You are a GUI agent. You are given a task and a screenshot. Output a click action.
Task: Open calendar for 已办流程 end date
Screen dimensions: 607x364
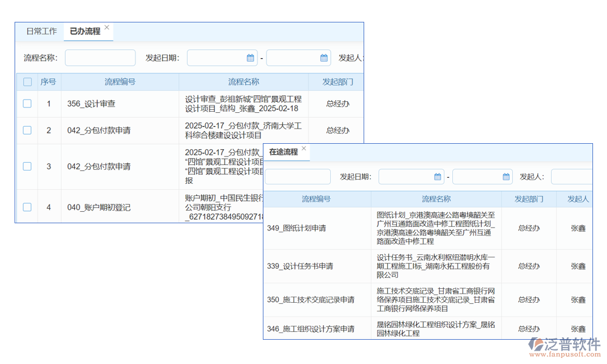coord(324,58)
